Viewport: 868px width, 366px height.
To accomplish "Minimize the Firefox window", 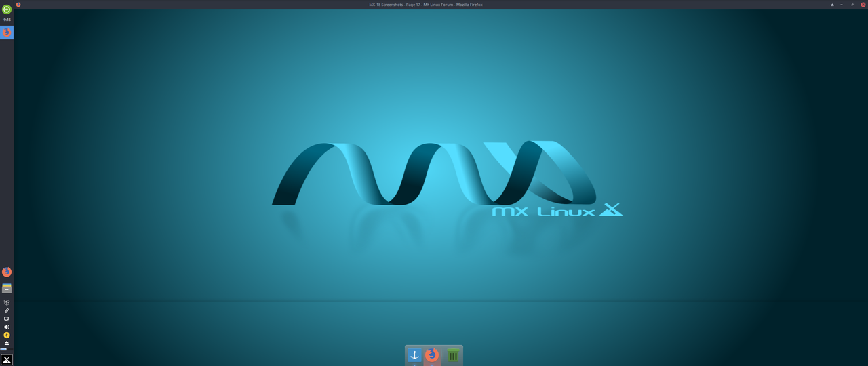I will pos(842,5).
